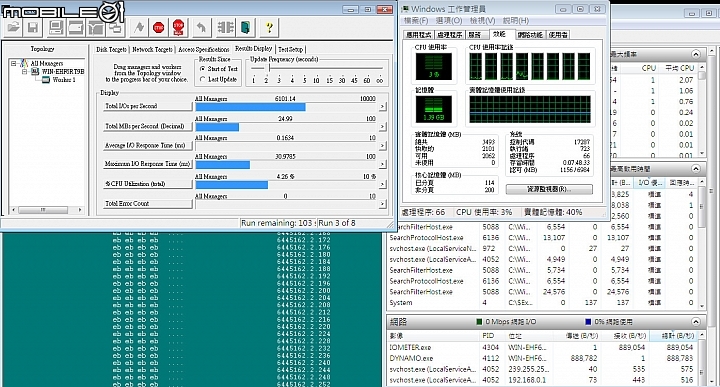Click the Maximum I/O Response Time button
Viewport: 720px width, 387px height.
[x=147, y=164]
